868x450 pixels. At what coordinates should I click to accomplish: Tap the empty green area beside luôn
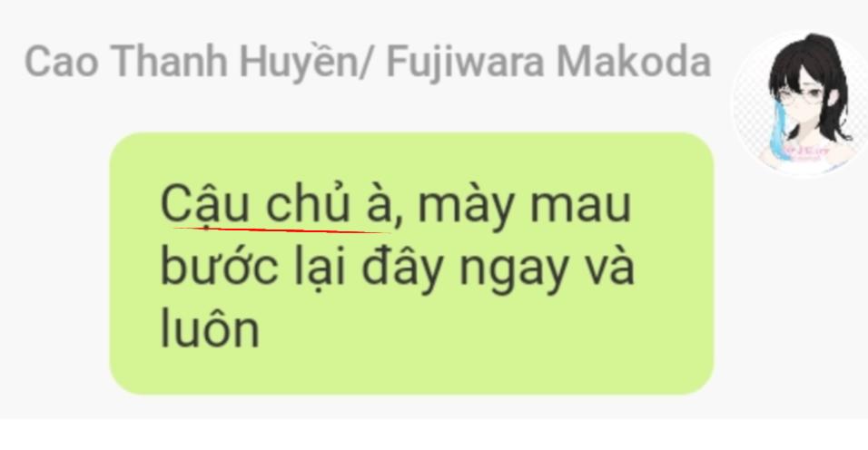pyautogui.click(x=481, y=332)
